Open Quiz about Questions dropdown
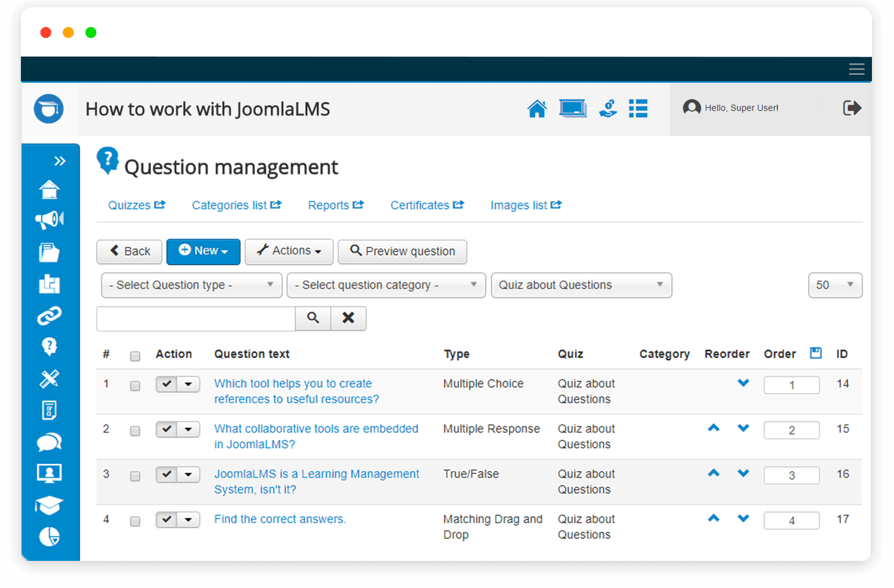894x588 pixels. 581,285
